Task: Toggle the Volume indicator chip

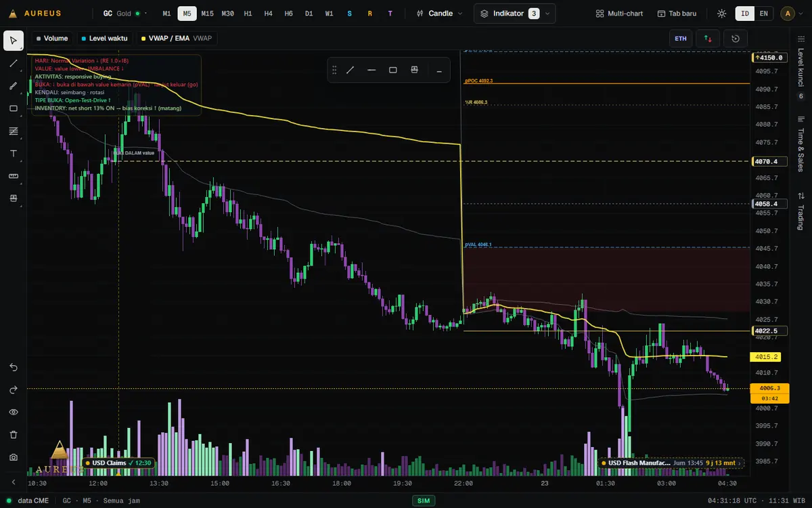Action: click(x=52, y=39)
